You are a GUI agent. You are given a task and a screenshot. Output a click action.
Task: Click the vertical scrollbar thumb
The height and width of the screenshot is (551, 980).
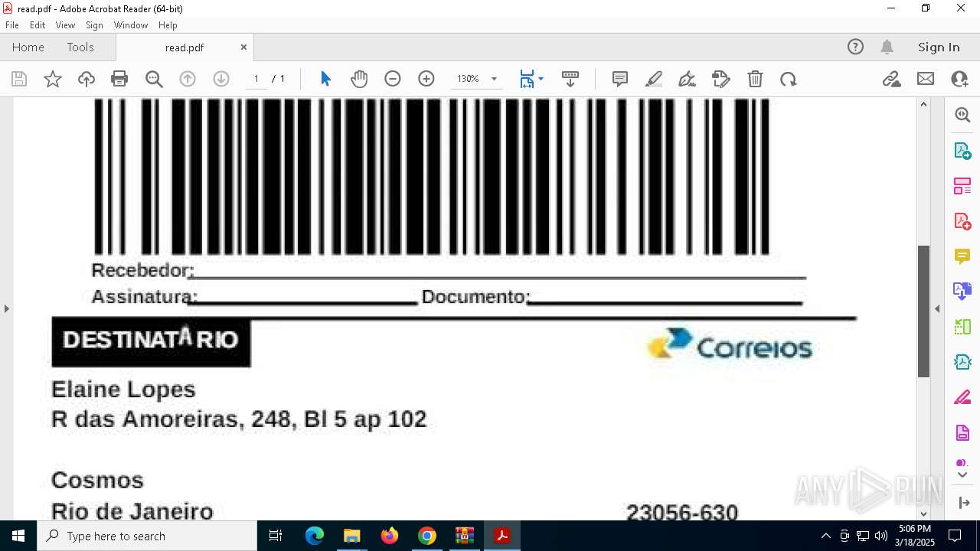pyautogui.click(x=923, y=311)
